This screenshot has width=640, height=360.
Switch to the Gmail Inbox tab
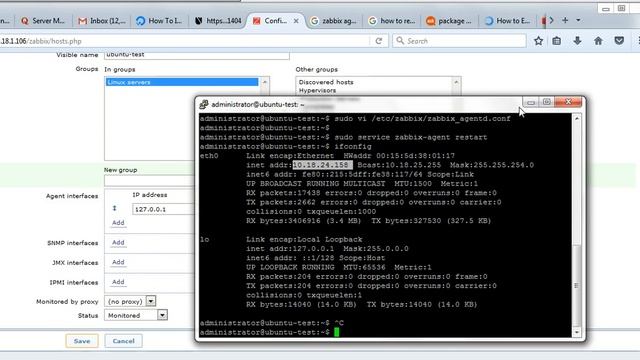tap(102, 21)
